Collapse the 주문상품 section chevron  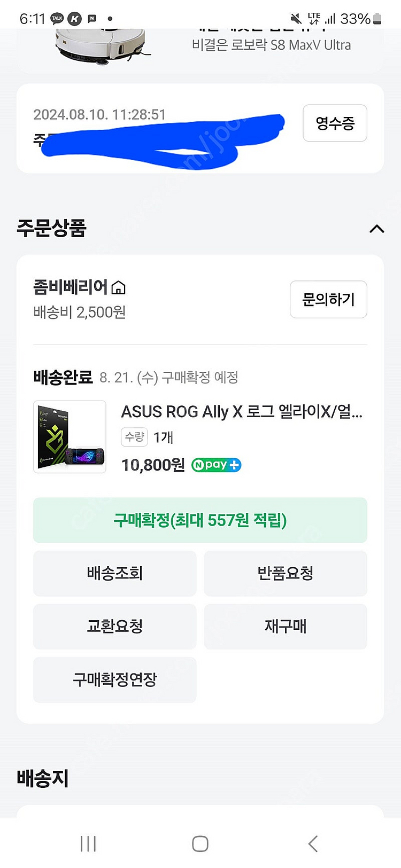click(376, 229)
